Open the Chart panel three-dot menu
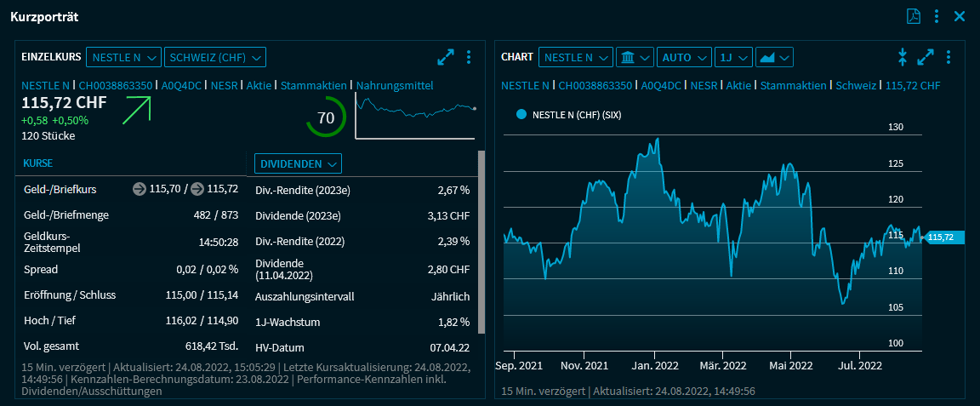The height and width of the screenshot is (406, 980). (949, 57)
